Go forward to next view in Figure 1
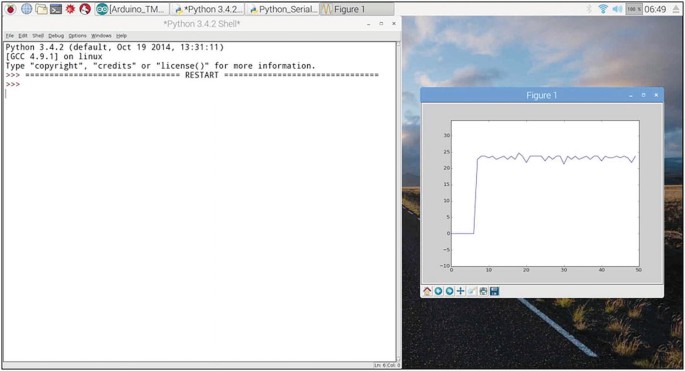 click(x=450, y=291)
